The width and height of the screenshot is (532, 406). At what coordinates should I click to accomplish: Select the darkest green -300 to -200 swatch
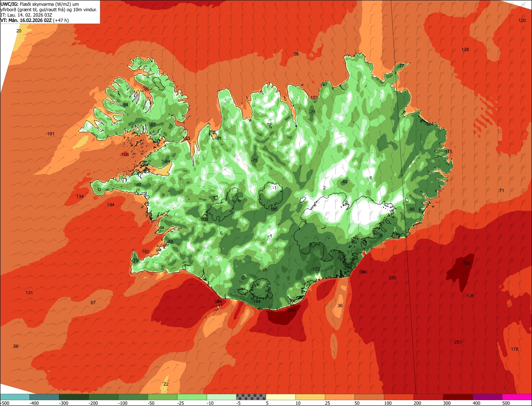point(74,397)
